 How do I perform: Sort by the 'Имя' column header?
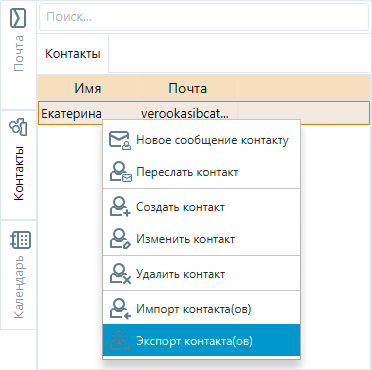pos(87,88)
